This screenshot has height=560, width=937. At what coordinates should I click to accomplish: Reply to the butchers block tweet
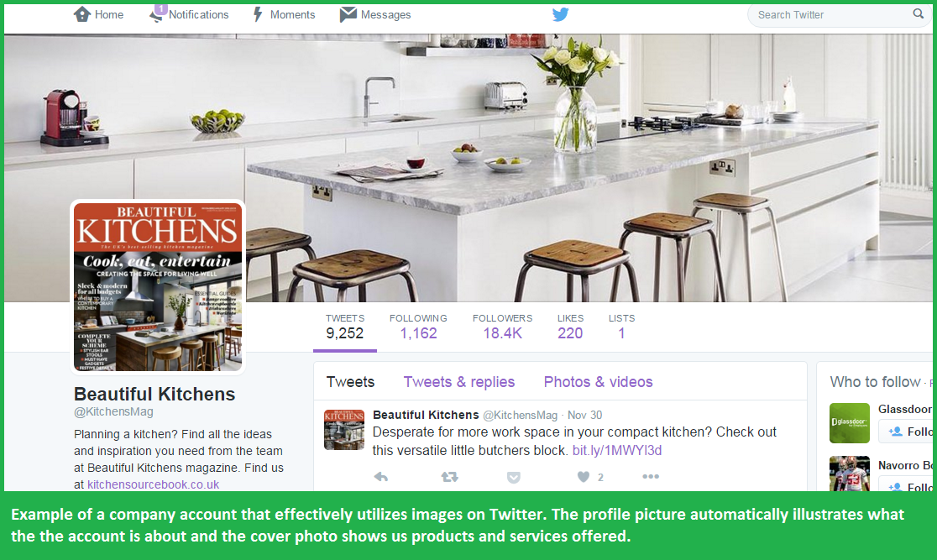point(380,476)
